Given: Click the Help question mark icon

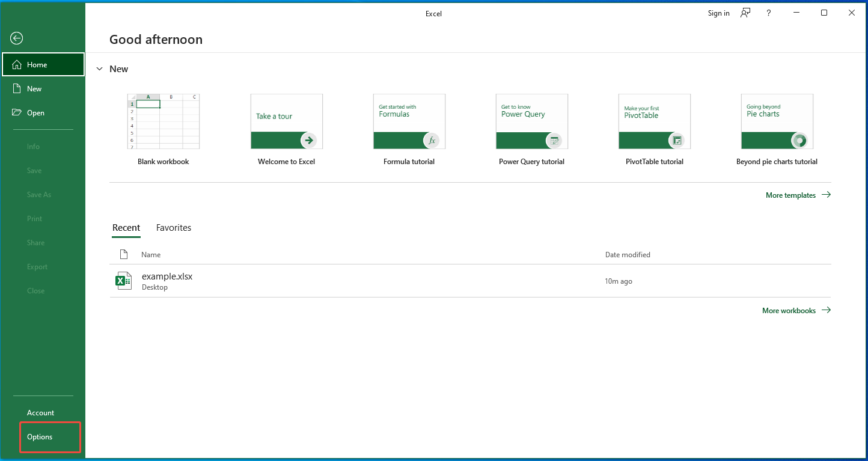Looking at the screenshot, I should pyautogui.click(x=768, y=13).
